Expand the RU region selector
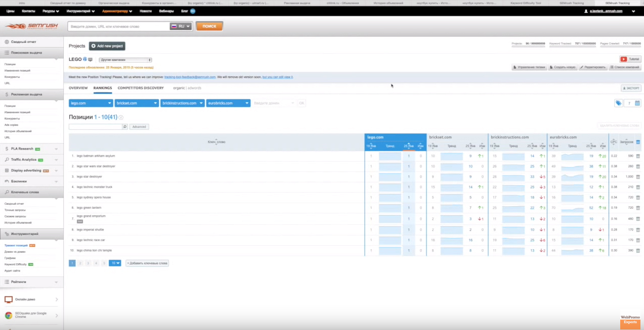644x330 pixels. (x=181, y=26)
